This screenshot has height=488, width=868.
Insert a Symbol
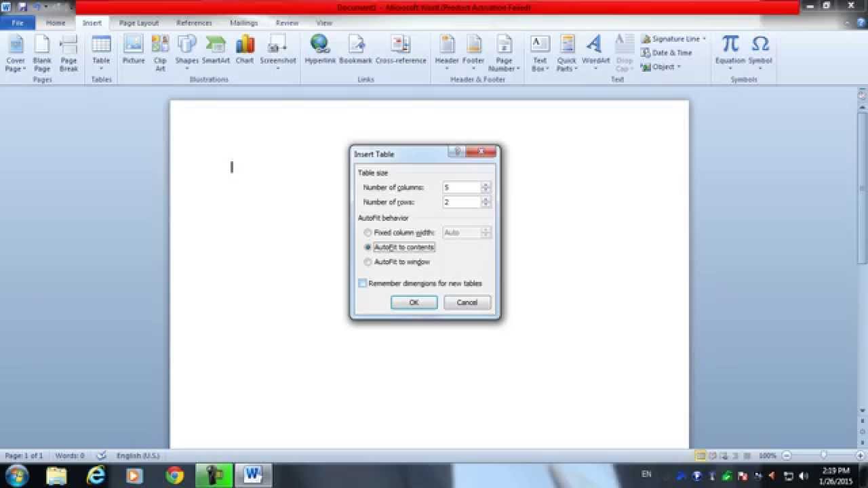click(x=760, y=53)
